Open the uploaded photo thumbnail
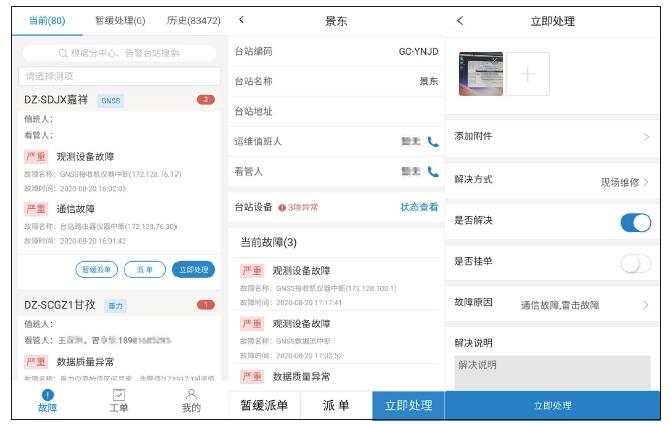Image resolution: width=671 pixels, height=425 pixels. click(480, 74)
